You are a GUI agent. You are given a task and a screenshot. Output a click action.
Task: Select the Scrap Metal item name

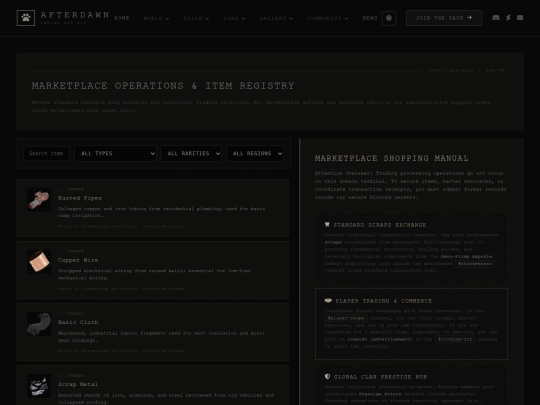point(78,384)
